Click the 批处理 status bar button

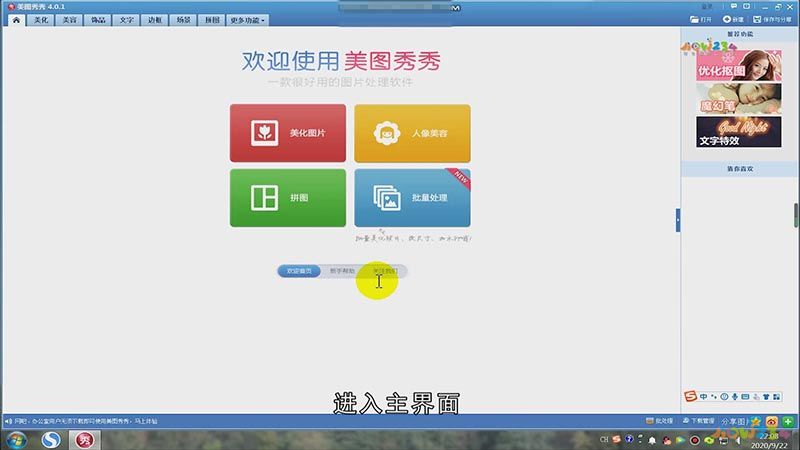click(659, 421)
